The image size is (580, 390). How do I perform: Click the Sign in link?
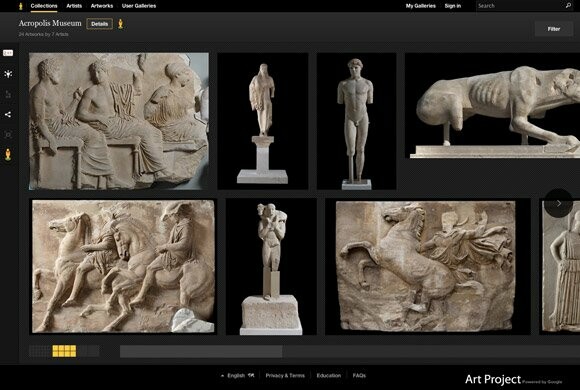(x=453, y=6)
